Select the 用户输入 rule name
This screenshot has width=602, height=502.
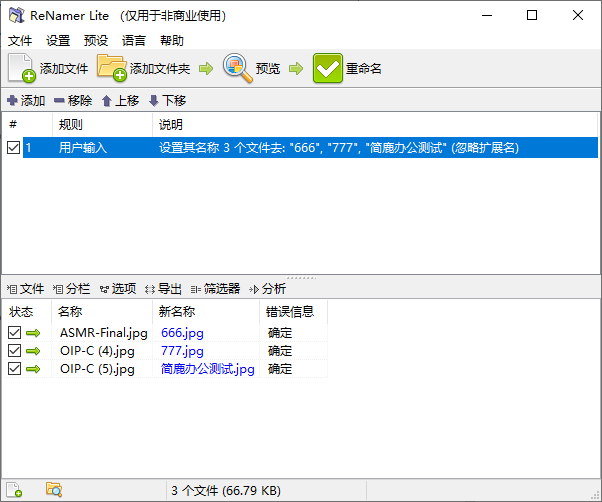coord(83,148)
